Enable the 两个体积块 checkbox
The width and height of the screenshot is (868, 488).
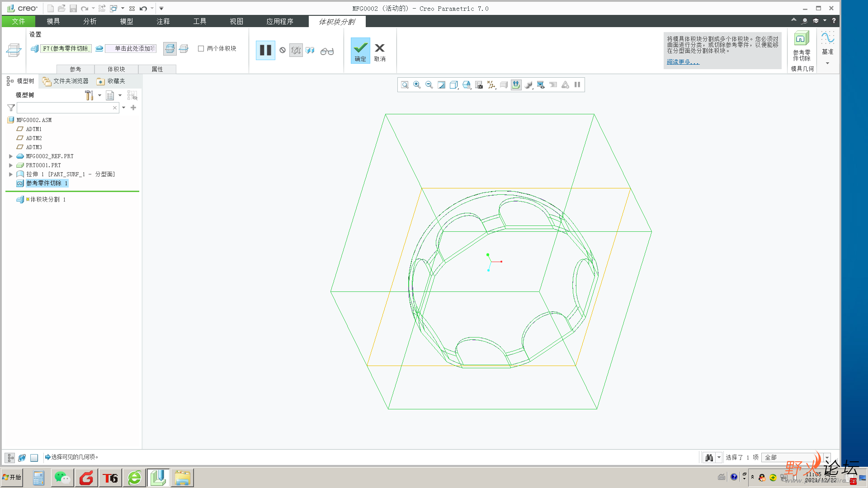pyautogui.click(x=201, y=49)
